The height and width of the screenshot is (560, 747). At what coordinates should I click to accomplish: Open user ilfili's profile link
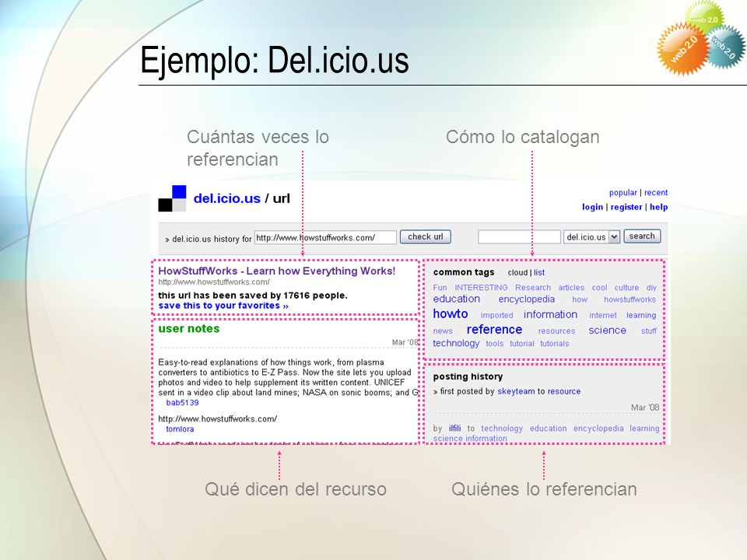[454, 428]
